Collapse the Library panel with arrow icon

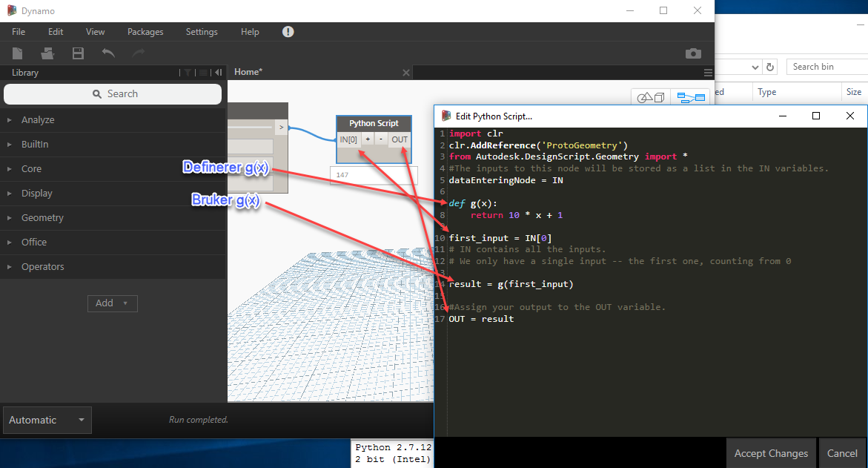pos(218,73)
